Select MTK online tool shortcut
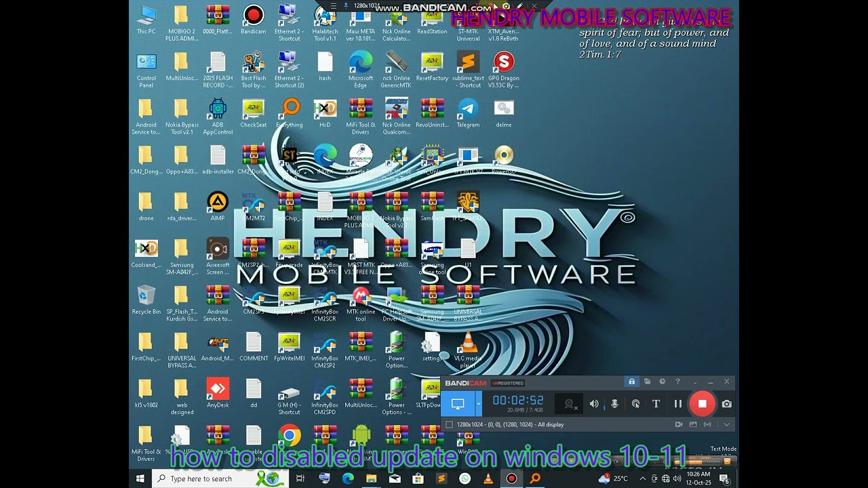The width and height of the screenshot is (868, 488). (x=361, y=304)
